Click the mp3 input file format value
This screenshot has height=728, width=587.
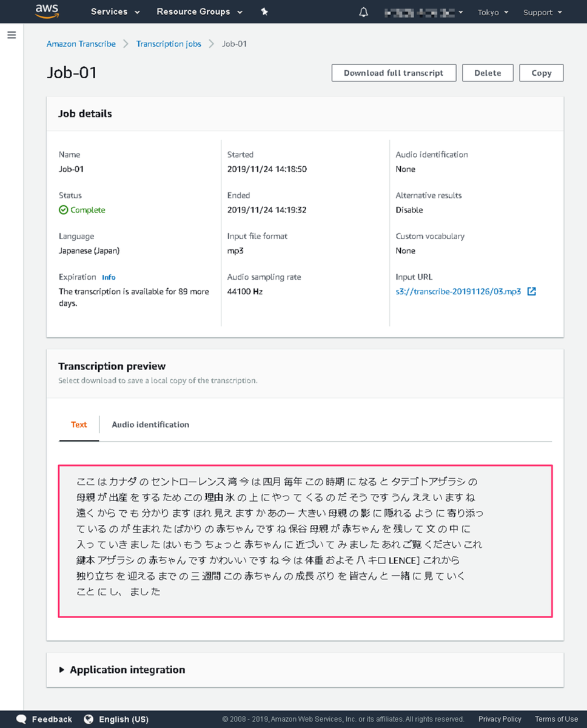[235, 251]
